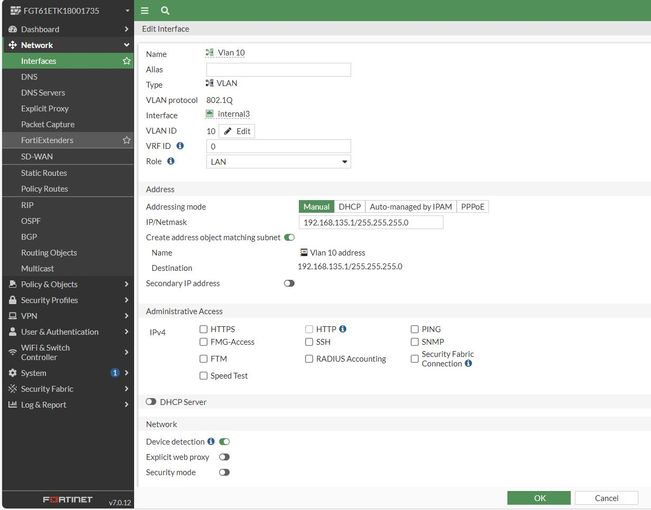The height and width of the screenshot is (510, 651).
Task: Enable the Security mode toggle
Action: pos(224,472)
